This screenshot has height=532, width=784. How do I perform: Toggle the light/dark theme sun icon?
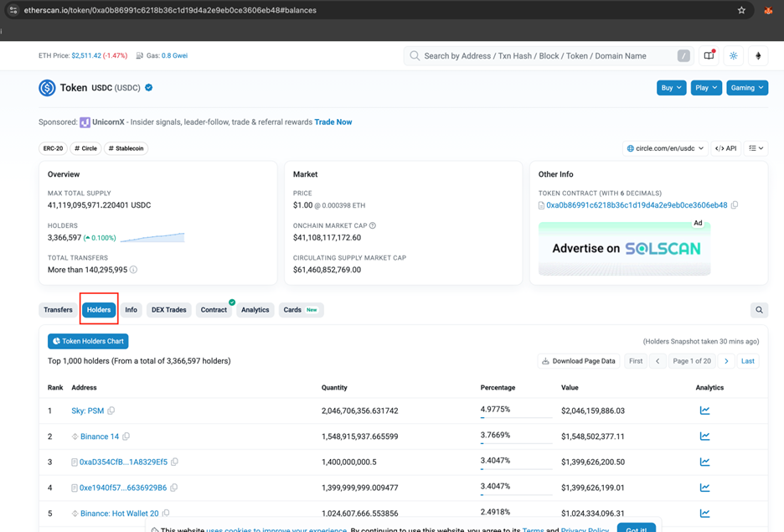pyautogui.click(x=734, y=55)
